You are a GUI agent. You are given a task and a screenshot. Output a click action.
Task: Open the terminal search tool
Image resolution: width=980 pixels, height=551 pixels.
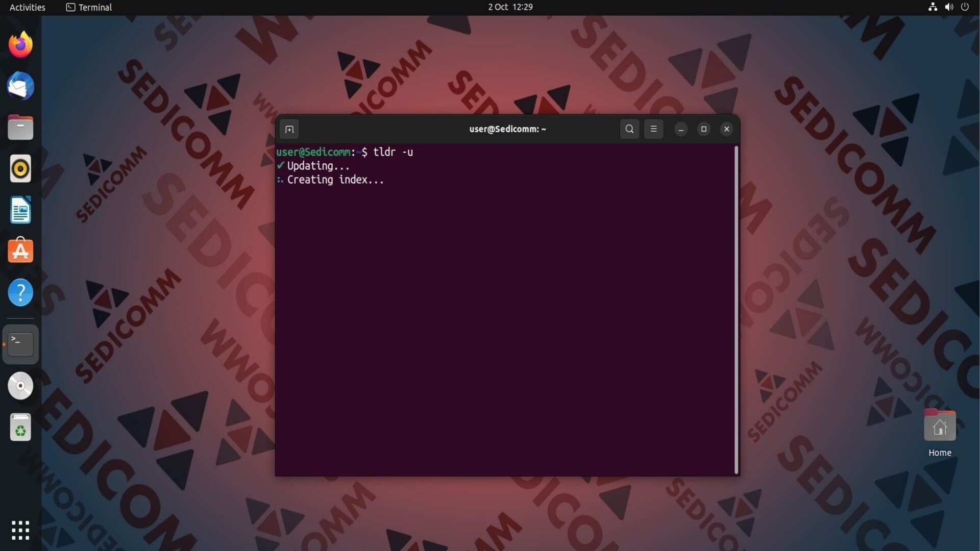tap(629, 129)
